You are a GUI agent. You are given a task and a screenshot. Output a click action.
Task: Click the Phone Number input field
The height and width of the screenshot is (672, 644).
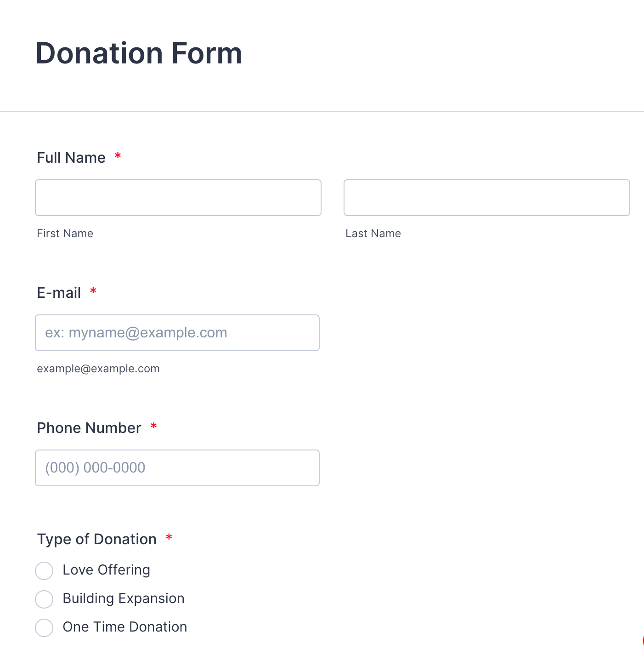177,468
